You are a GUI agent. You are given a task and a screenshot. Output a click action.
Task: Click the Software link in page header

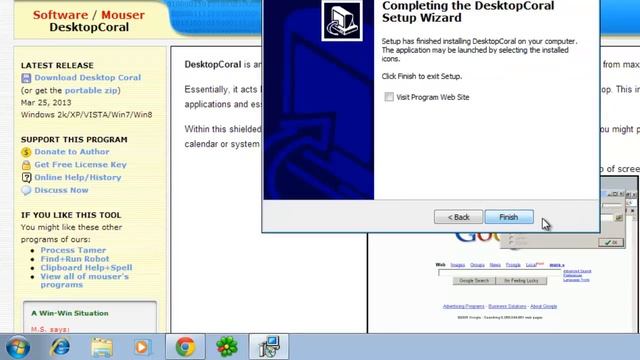60,15
